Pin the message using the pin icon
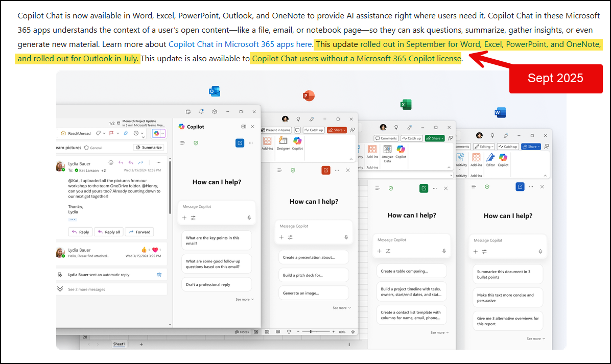 [125, 134]
